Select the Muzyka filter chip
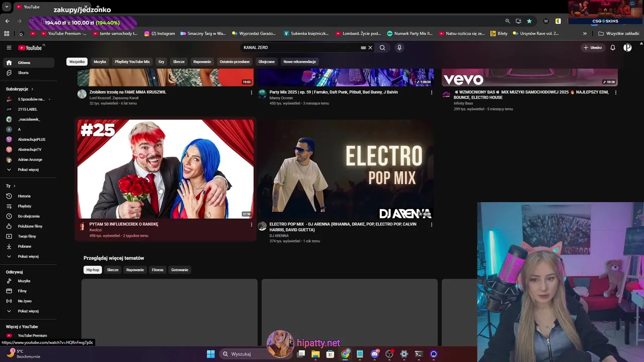The image size is (644, 362). 100,62
